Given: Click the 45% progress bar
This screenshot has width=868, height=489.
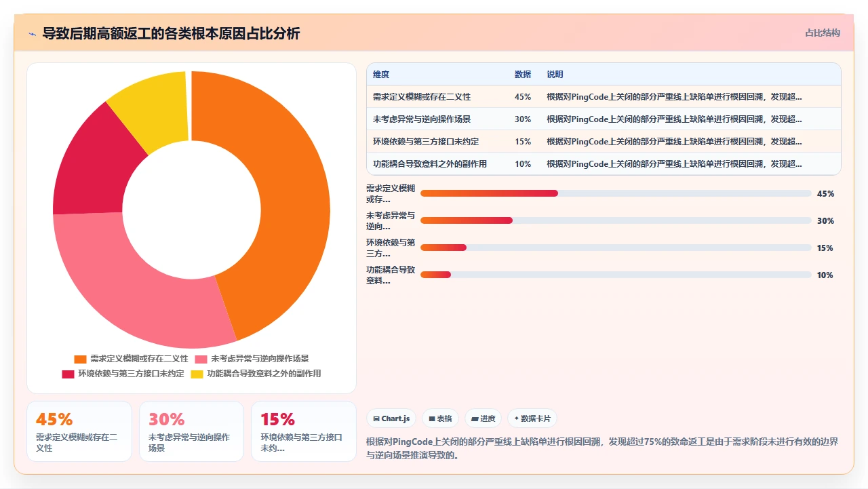Looking at the screenshot, I should click(x=616, y=193).
